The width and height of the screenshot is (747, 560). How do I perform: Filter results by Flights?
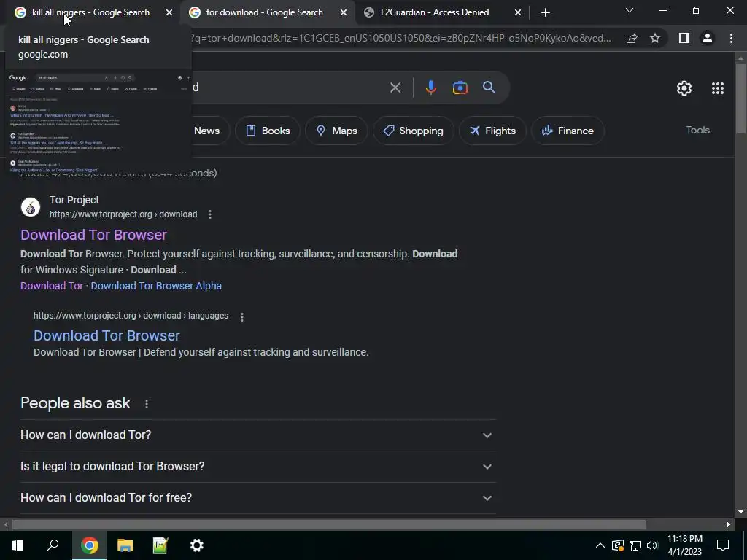(x=492, y=131)
